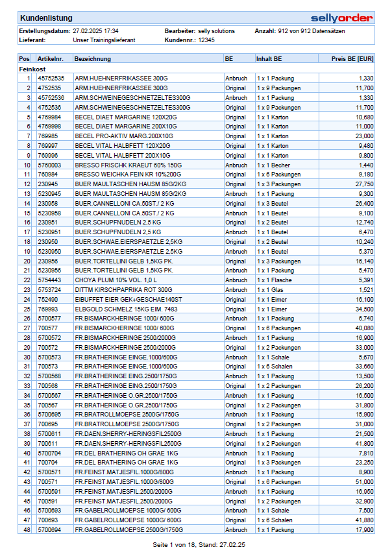Viewport: 392px width, 556px height.
Task: Select price 51,000
Action: click(364, 482)
